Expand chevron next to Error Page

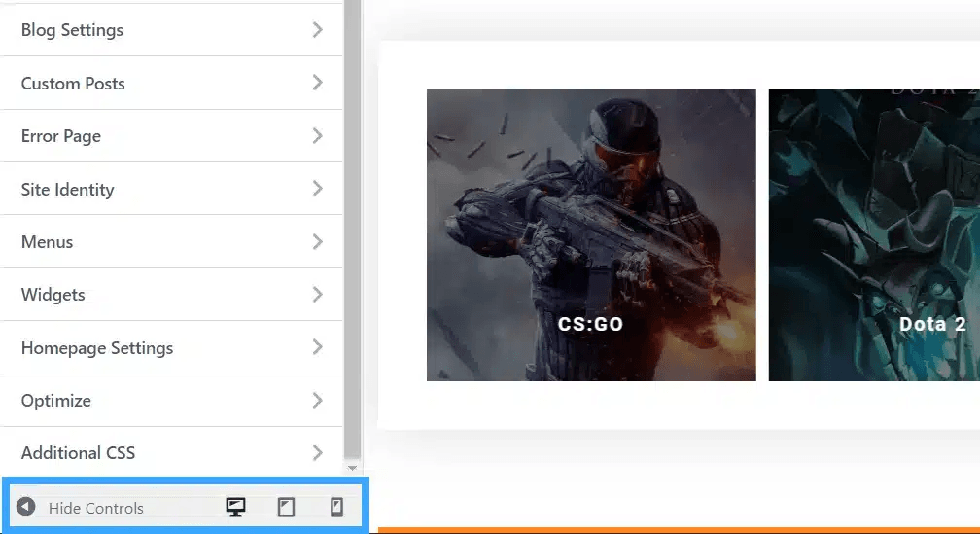pyautogui.click(x=318, y=136)
